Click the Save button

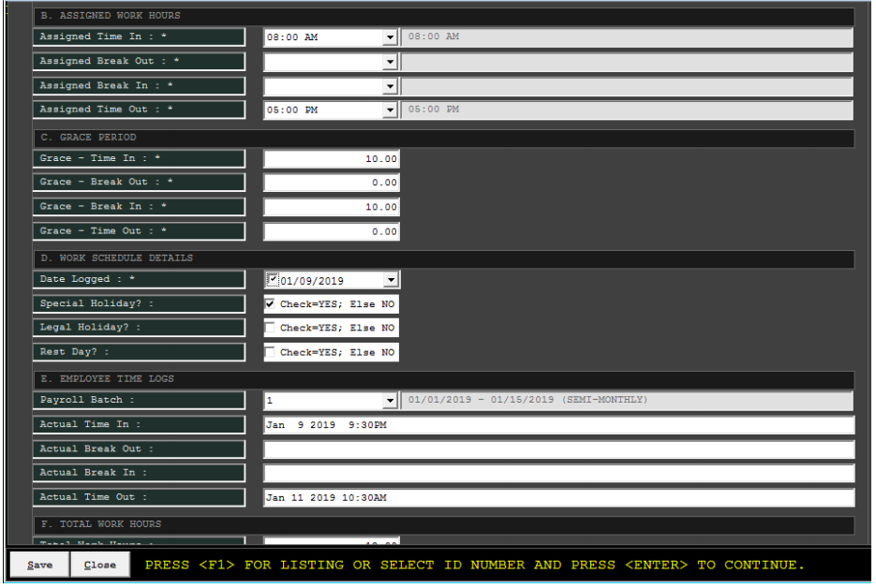39,566
